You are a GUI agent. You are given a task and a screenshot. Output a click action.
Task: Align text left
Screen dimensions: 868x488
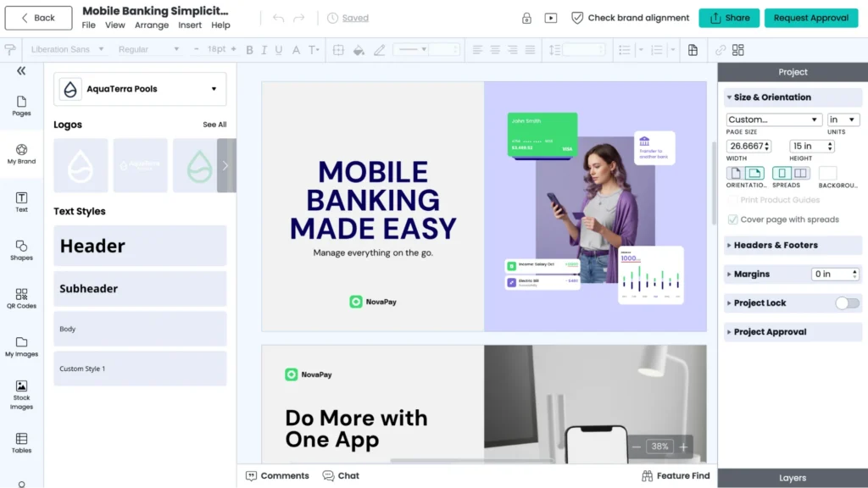[477, 50]
